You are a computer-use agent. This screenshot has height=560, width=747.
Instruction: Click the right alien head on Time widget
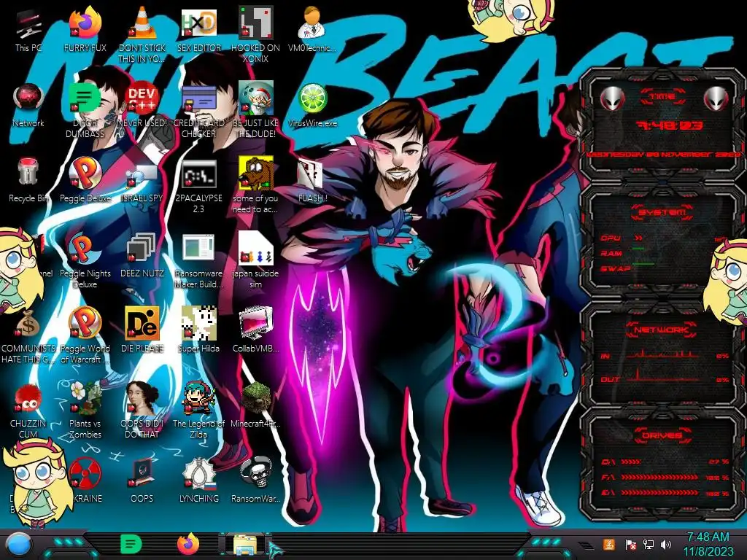(716, 98)
